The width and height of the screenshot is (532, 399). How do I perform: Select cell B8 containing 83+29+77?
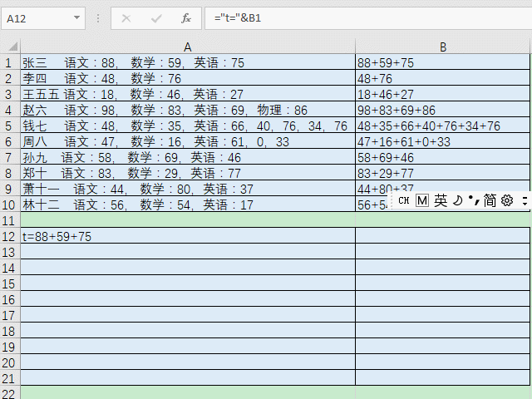tap(443, 174)
